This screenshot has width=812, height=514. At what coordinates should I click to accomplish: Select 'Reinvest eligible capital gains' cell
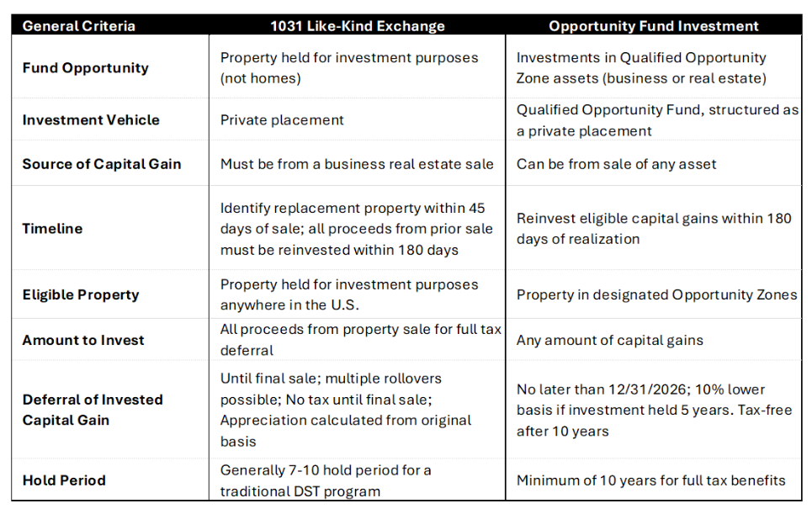click(x=654, y=229)
